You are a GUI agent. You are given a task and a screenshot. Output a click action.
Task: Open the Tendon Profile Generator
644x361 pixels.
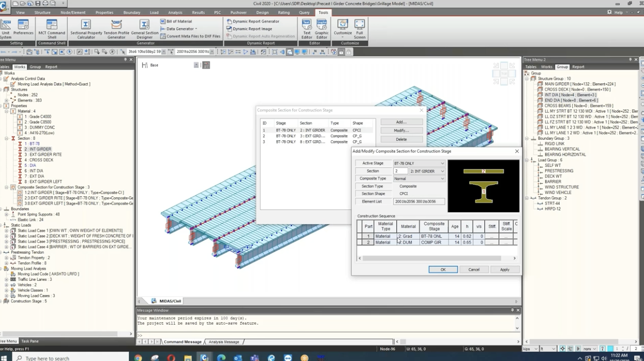tap(116, 29)
